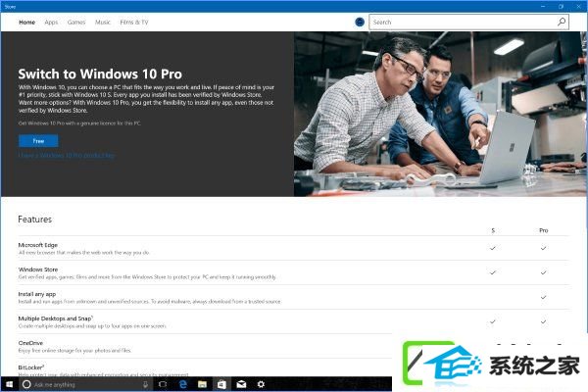This screenshot has width=588, height=392.
Task: Click the S checkmark for Microsoft Edge
Action: pyautogui.click(x=493, y=248)
